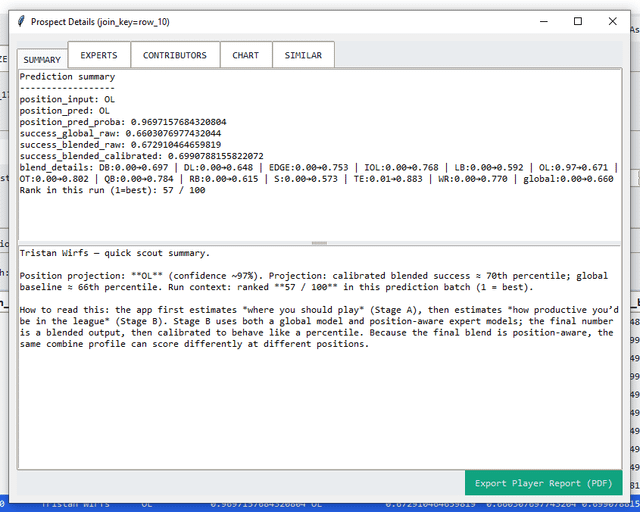Show the CHART tab
The width and height of the screenshot is (640, 512).
click(246, 55)
